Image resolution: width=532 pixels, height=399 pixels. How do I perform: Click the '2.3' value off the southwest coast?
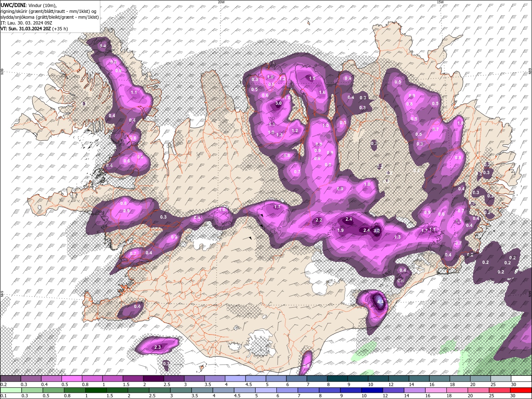click(x=158, y=347)
